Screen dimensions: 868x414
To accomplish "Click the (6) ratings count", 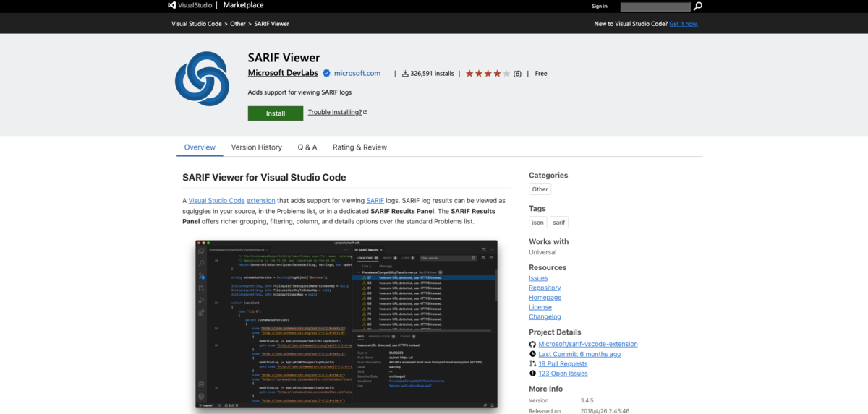I will [517, 73].
